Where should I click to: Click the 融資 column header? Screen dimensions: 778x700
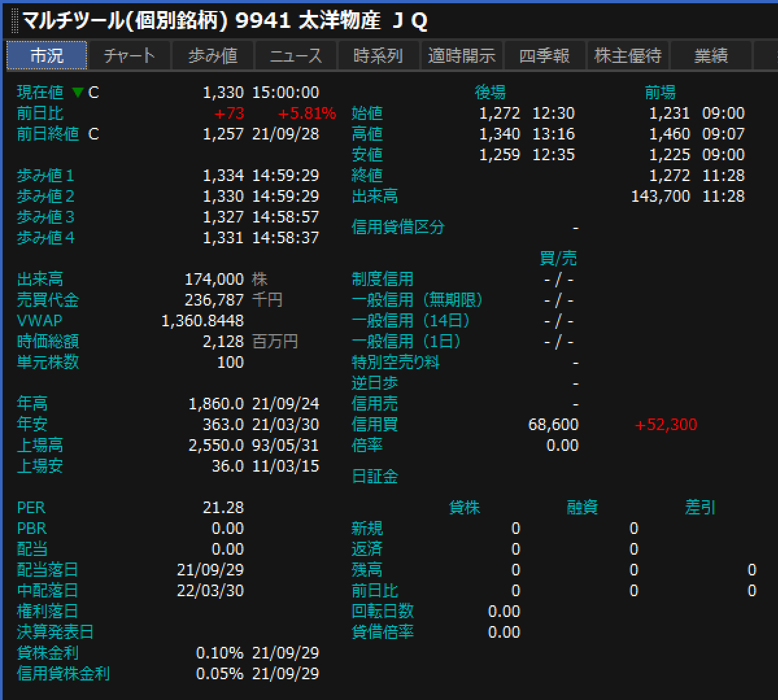[x=582, y=508]
